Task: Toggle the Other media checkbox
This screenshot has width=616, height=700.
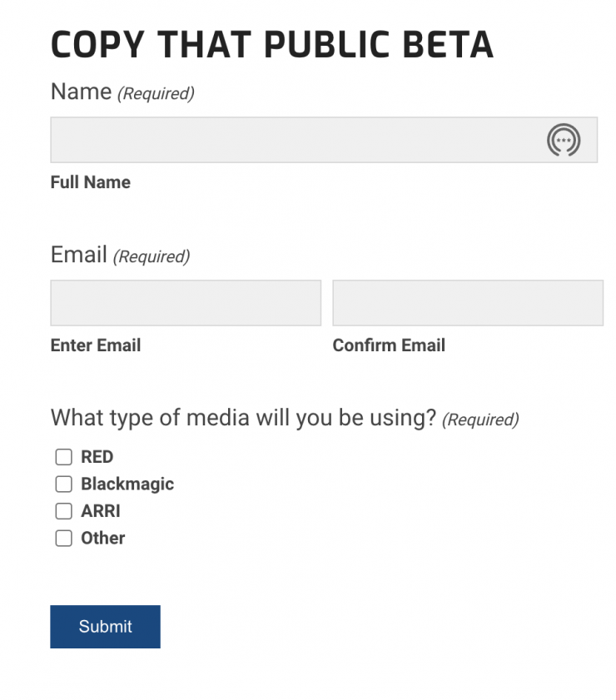Action: 64,539
